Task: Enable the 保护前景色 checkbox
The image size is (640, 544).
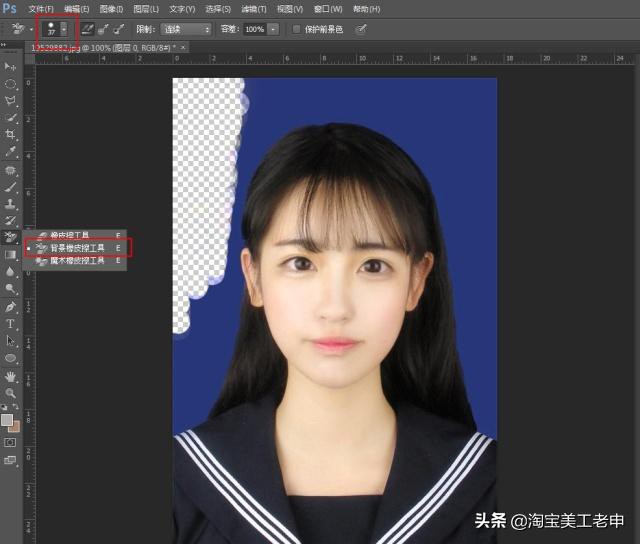Action: click(x=296, y=30)
